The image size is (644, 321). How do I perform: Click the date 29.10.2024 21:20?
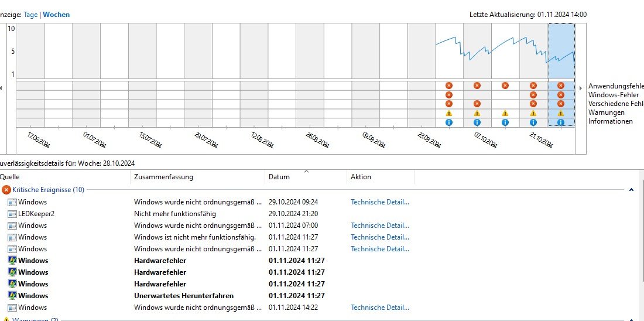tap(293, 214)
